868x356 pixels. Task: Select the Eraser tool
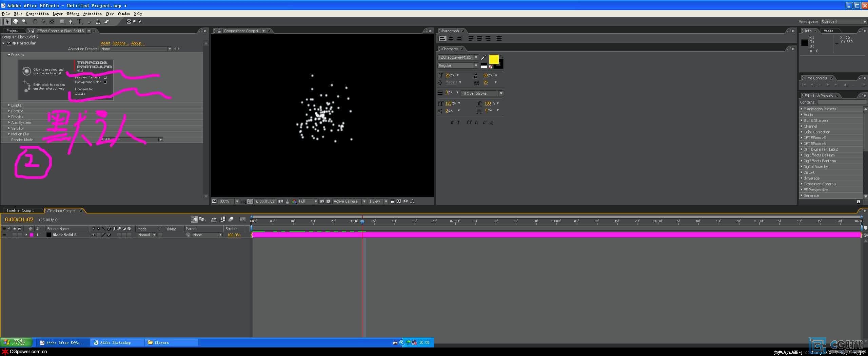[x=106, y=21]
